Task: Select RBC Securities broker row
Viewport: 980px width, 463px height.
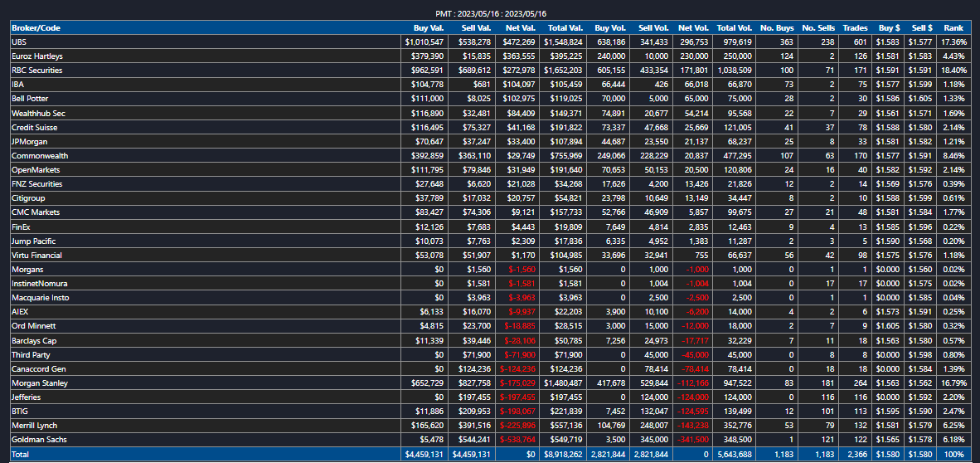Action: point(490,70)
